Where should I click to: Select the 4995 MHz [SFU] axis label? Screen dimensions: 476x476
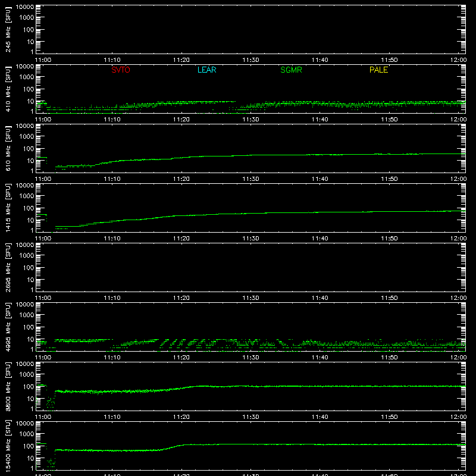pos(8,327)
